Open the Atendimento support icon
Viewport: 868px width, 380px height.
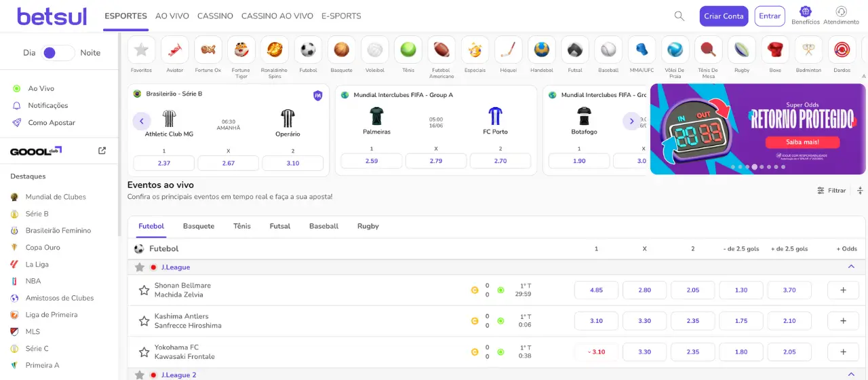click(842, 12)
